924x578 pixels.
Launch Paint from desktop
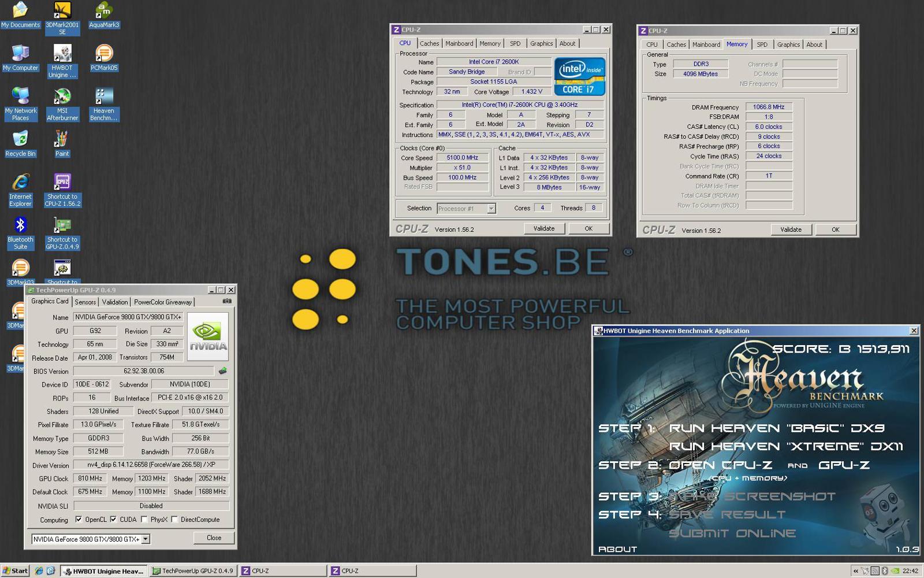[x=62, y=143]
